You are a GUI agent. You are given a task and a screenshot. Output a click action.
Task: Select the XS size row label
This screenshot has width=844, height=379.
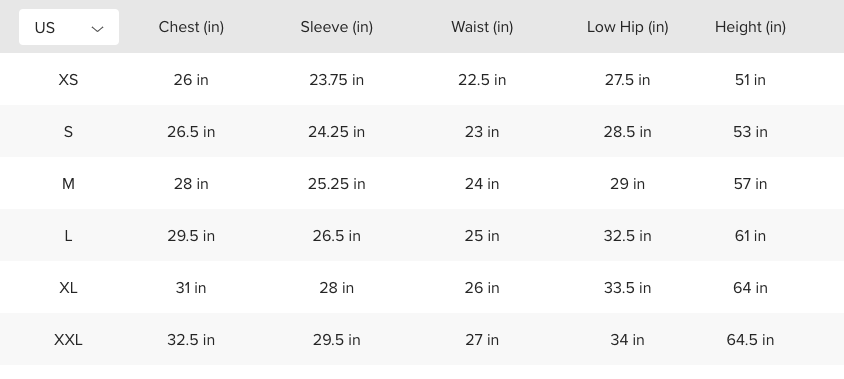tap(68, 80)
